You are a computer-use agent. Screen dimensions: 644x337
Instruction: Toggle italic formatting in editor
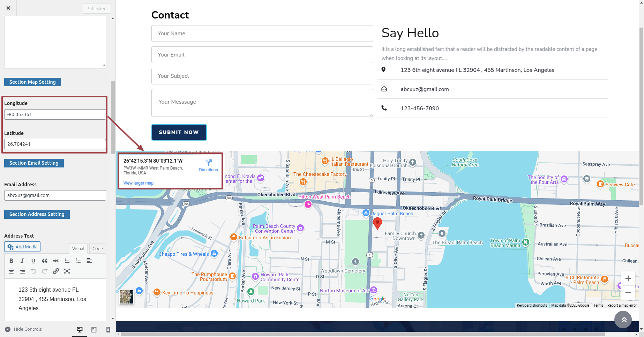tap(22, 261)
